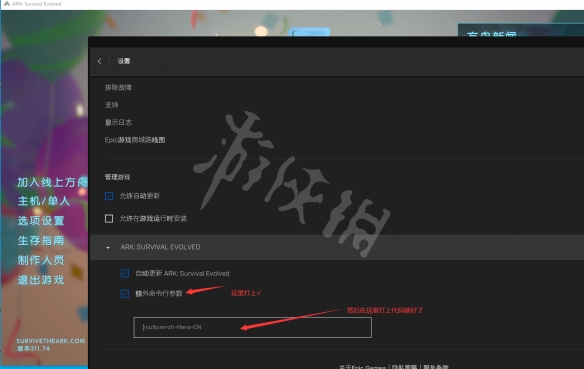
Task: Toggle 自动更新 ARK: Survival Evolved checkbox
Action: click(125, 273)
